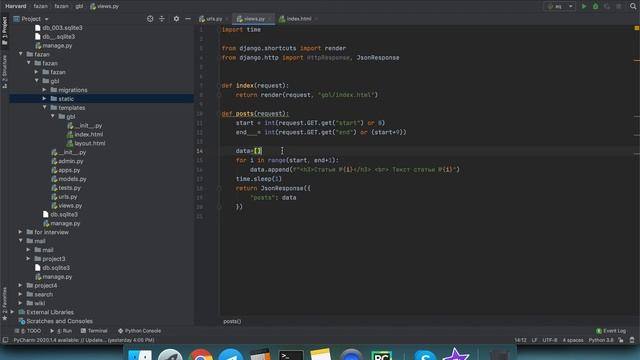Open the Python Console tab

click(x=140, y=331)
